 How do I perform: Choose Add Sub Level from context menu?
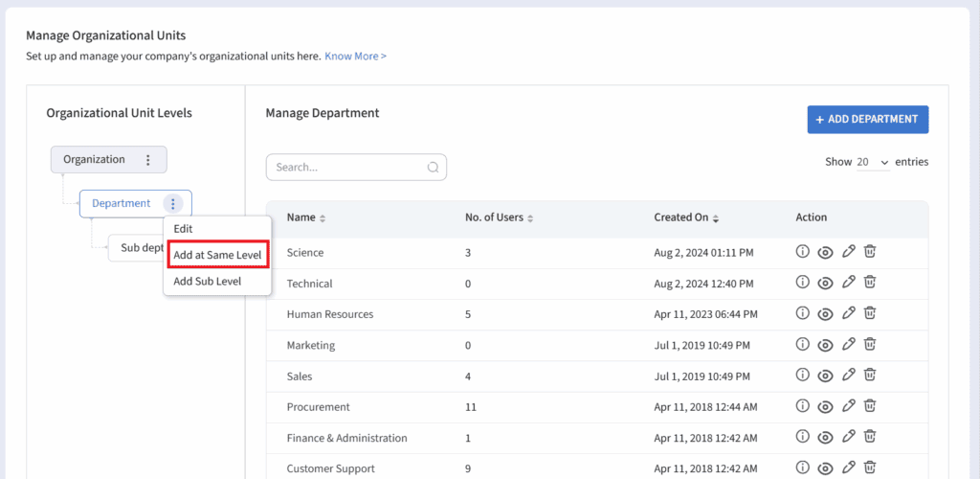207,281
